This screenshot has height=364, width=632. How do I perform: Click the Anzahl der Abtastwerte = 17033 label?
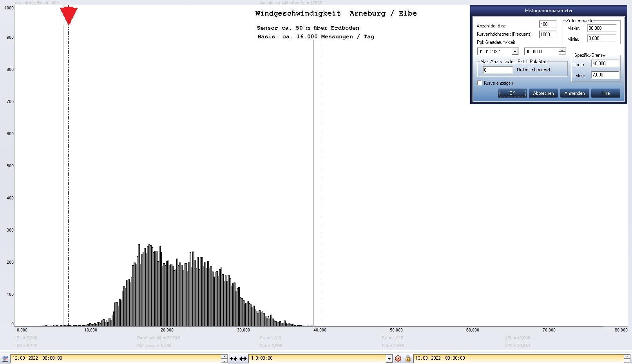click(x=291, y=3)
